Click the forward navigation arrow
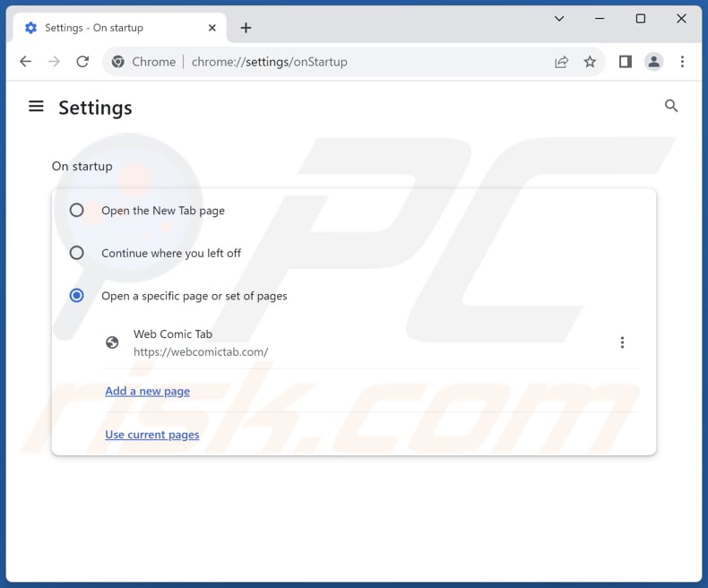Screen dimensions: 708x588 pyautogui.click(x=54, y=62)
